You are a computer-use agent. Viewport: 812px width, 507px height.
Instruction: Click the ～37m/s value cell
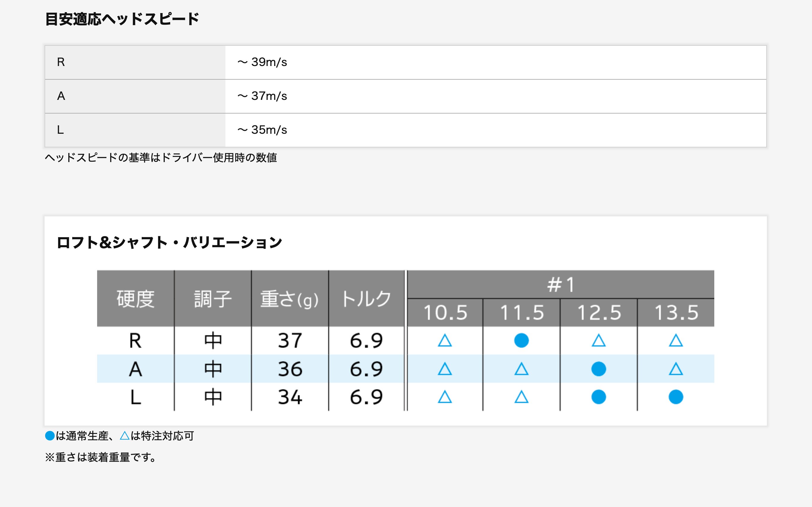pyautogui.click(x=262, y=96)
